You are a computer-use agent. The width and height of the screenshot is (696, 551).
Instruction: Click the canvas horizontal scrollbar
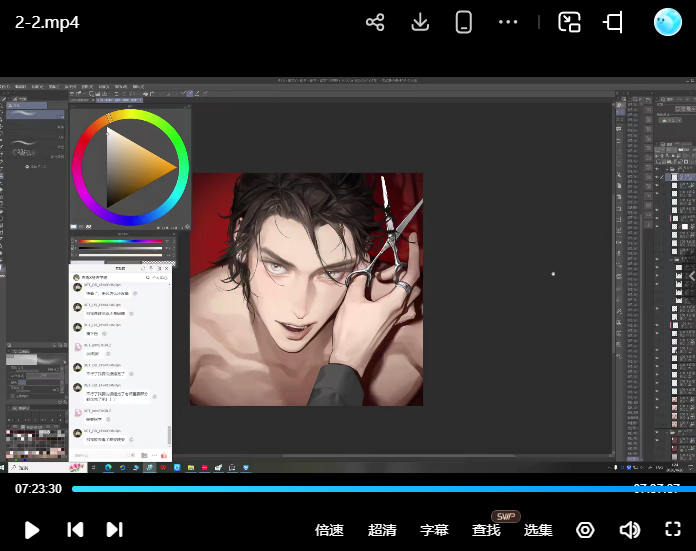click(399, 456)
